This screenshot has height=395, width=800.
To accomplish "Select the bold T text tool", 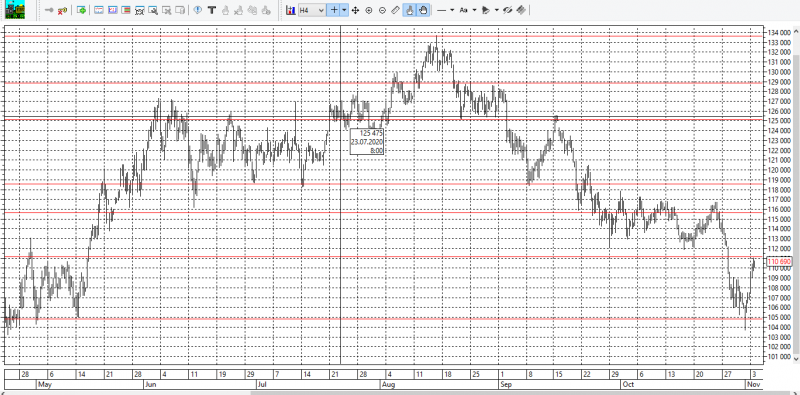I will 212,10.
